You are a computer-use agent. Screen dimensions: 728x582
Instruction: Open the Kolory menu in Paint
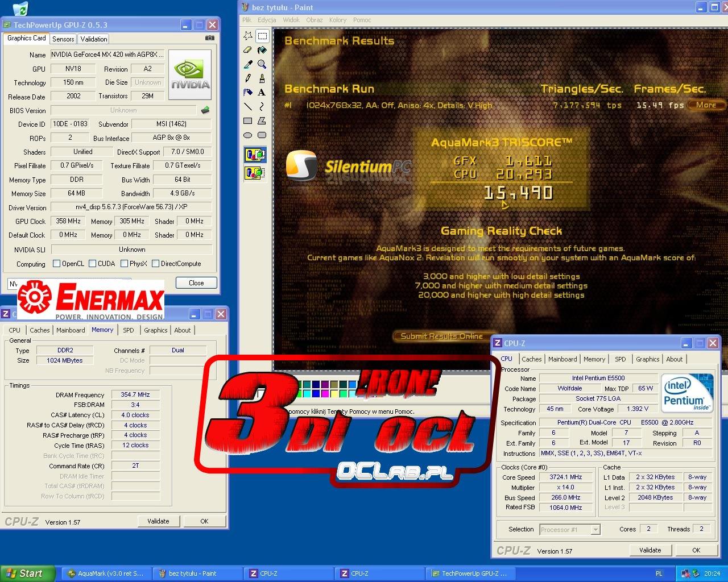tap(338, 20)
